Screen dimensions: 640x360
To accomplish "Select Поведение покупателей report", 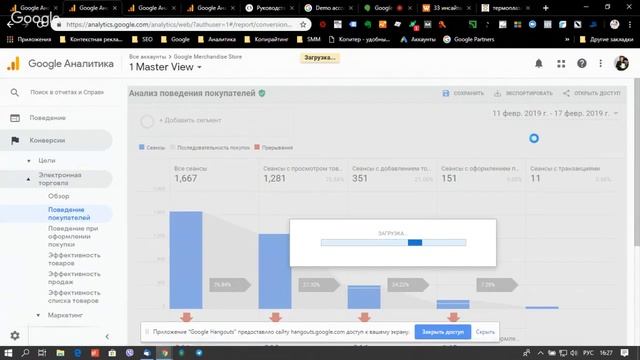I will coord(69,213).
